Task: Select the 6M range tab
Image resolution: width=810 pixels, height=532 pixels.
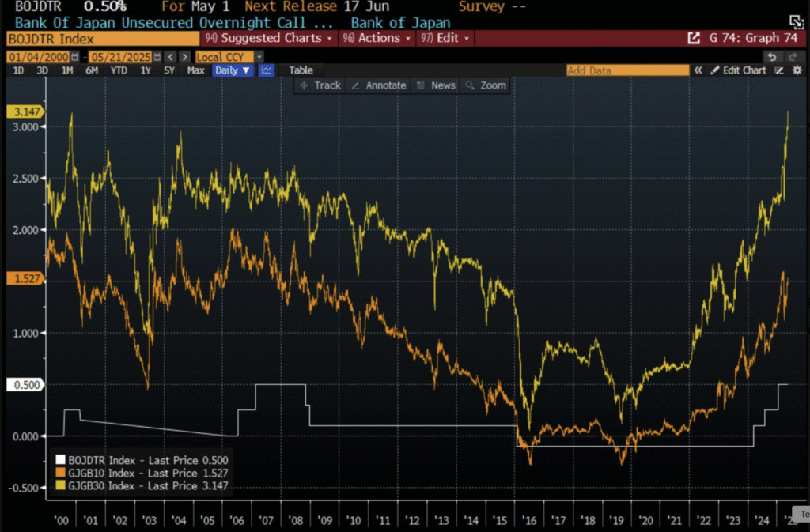Action: (92, 70)
